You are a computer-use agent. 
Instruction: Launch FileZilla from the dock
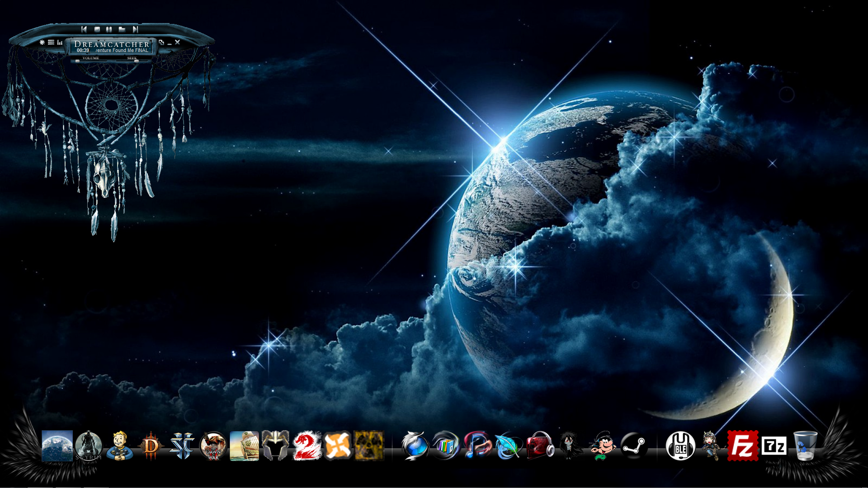click(743, 446)
